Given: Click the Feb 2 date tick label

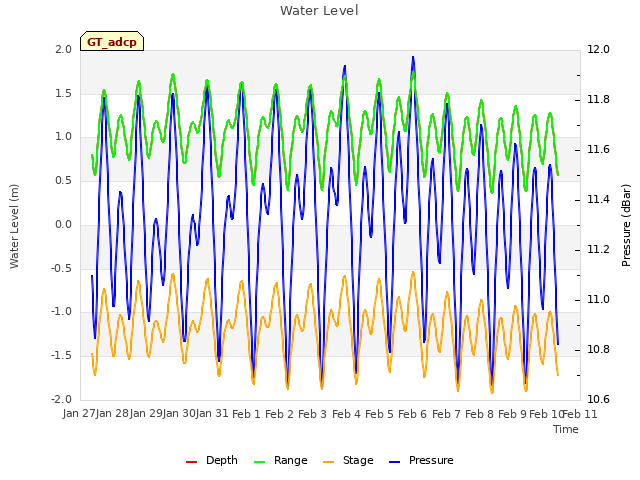Looking at the screenshot, I should [x=280, y=414].
